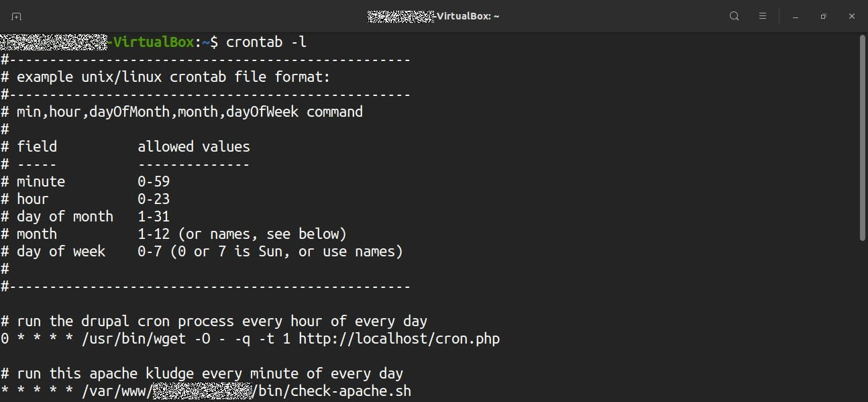Click the VirtualBox window title text
This screenshot has height=402, width=868.
pyautogui.click(x=468, y=16)
